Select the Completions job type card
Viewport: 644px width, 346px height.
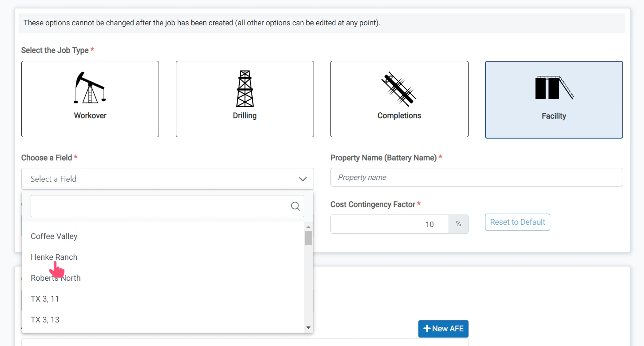point(399,99)
